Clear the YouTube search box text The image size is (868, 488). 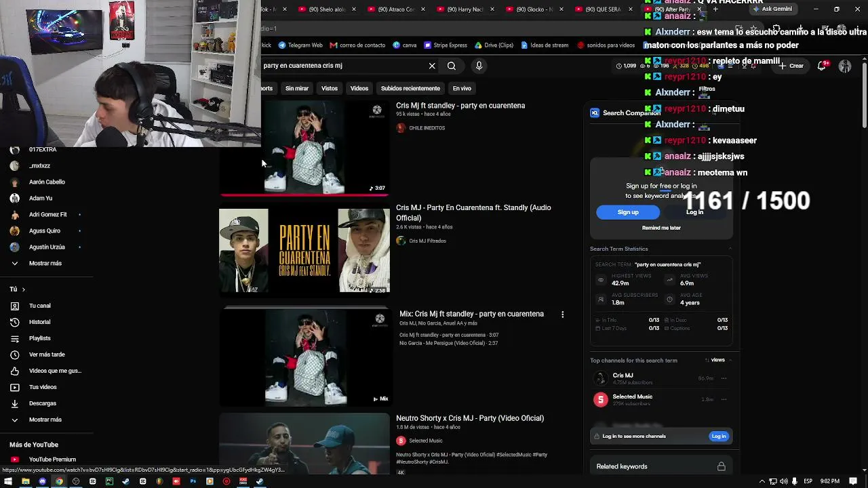pos(432,66)
